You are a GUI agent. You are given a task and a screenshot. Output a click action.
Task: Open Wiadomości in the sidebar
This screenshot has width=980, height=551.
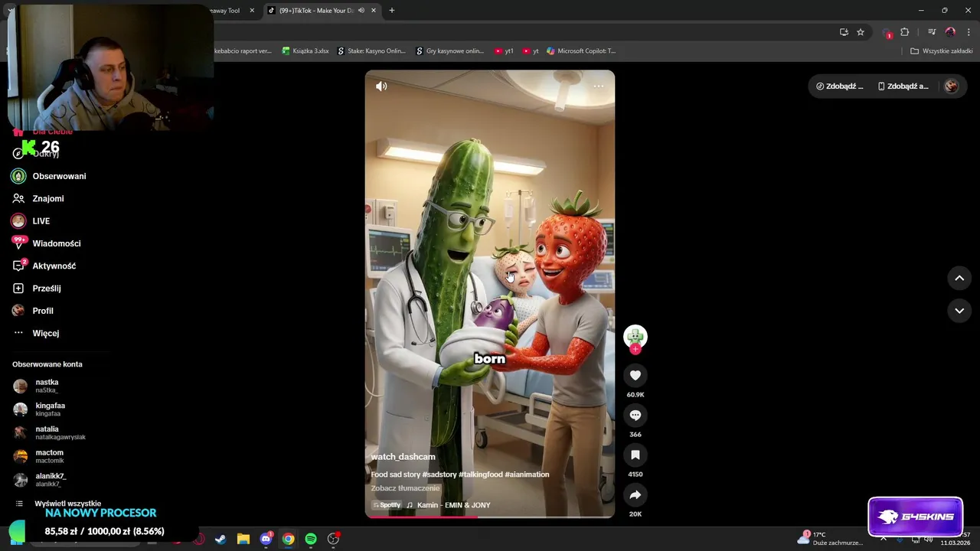46,243
